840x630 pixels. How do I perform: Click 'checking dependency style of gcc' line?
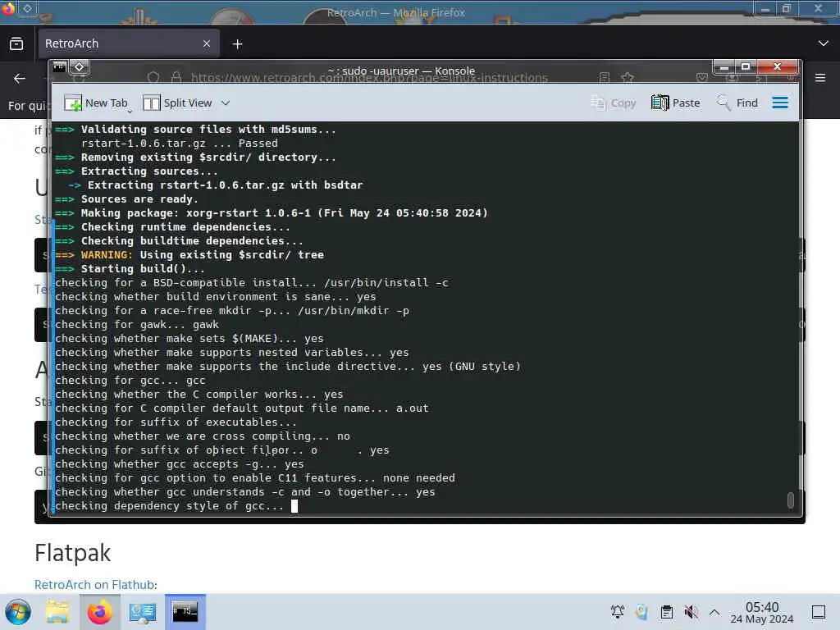pos(169,505)
